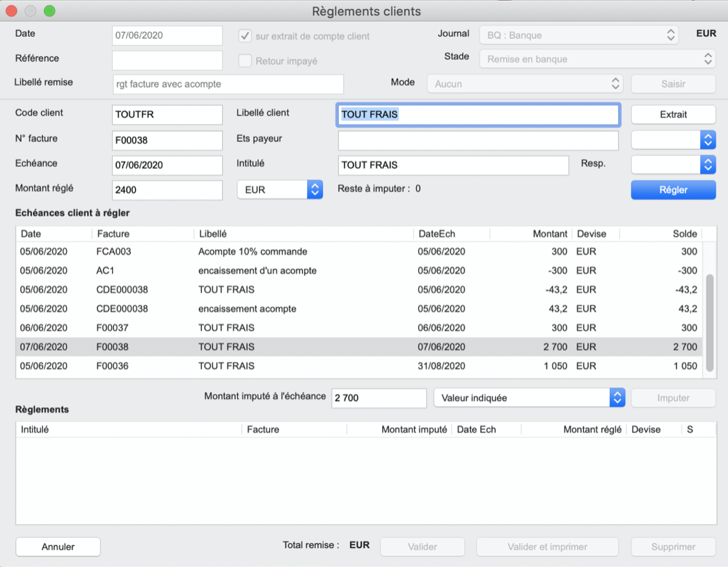Select the CDE000038 'TOUT FRAIS' row
Image resolution: width=728 pixels, height=567 pixels.
(x=359, y=290)
